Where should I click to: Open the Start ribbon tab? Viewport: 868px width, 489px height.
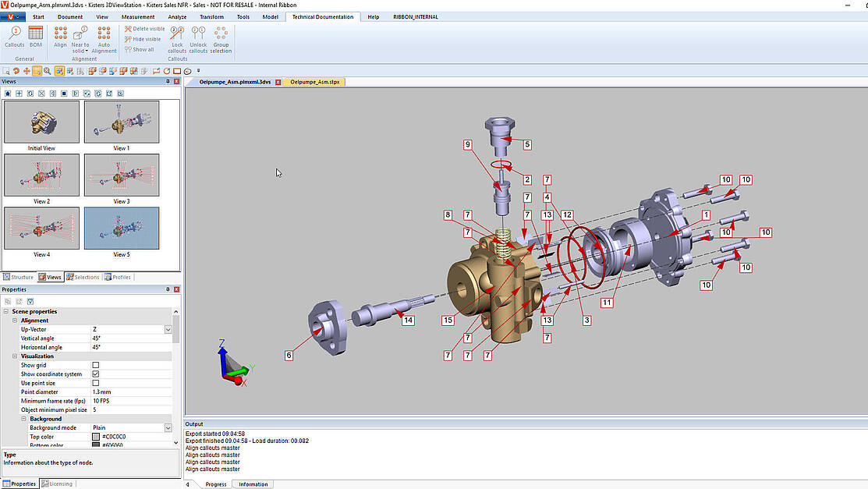(38, 16)
